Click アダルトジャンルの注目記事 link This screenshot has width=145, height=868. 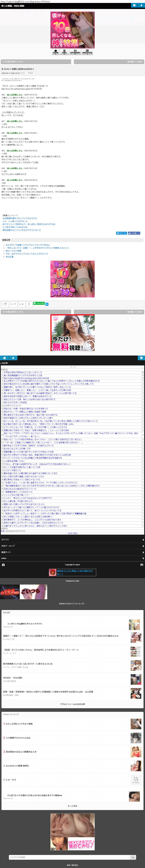point(72,704)
